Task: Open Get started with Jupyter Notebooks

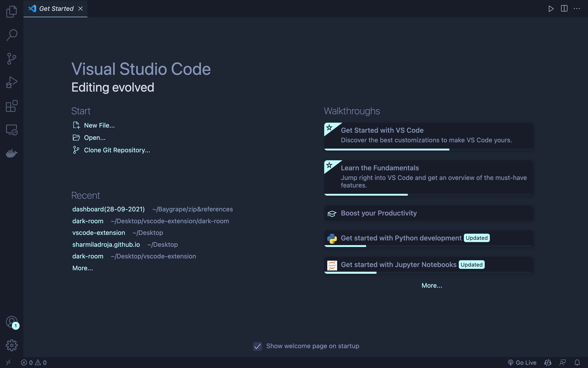Action: (429, 265)
